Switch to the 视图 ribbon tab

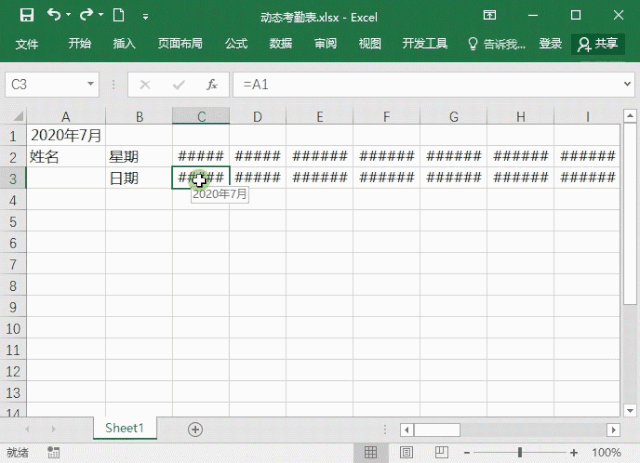tap(370, 43)
